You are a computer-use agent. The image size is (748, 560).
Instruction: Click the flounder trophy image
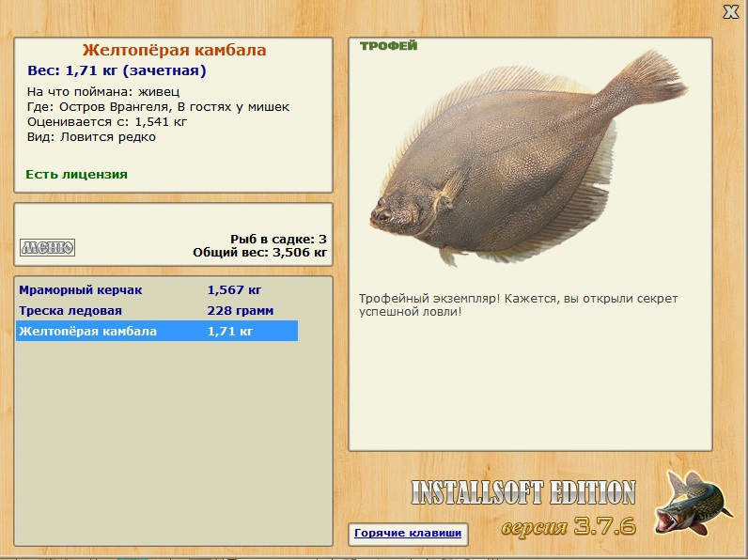point(528,160)
